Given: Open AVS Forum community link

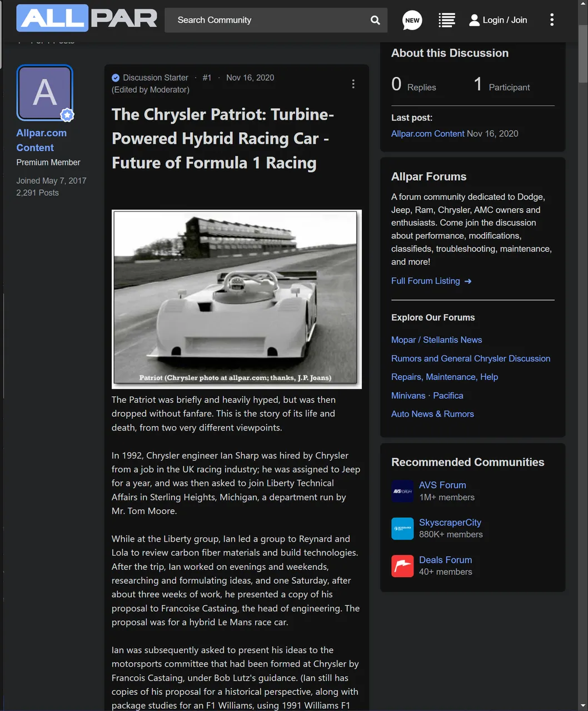Looking at the screenshot, I should (x=442, y=485).
